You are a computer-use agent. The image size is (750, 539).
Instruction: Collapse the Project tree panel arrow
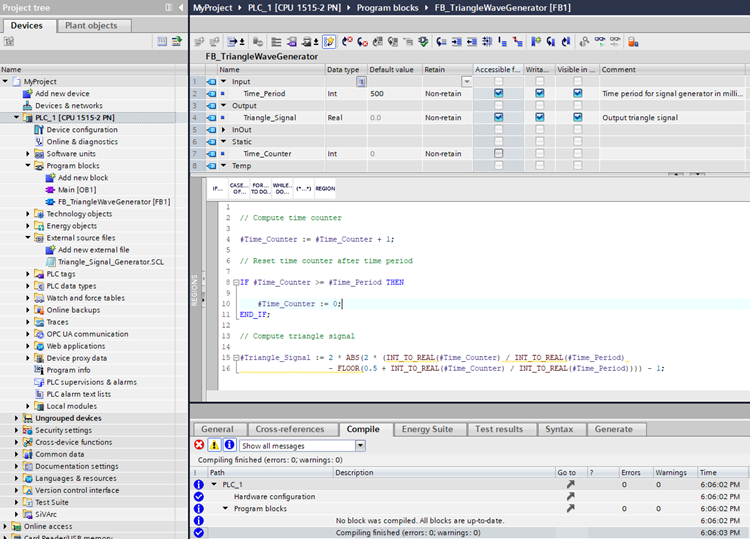pos(179,8)
